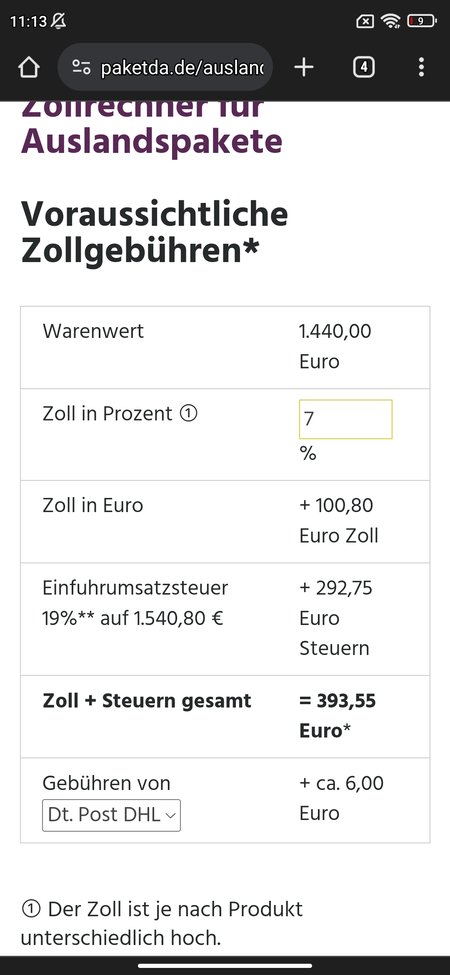Tap the circled 1 info icon beside Zoll in Prozent
The height and width of the screenshot is (975, 450).
[188, 414]
